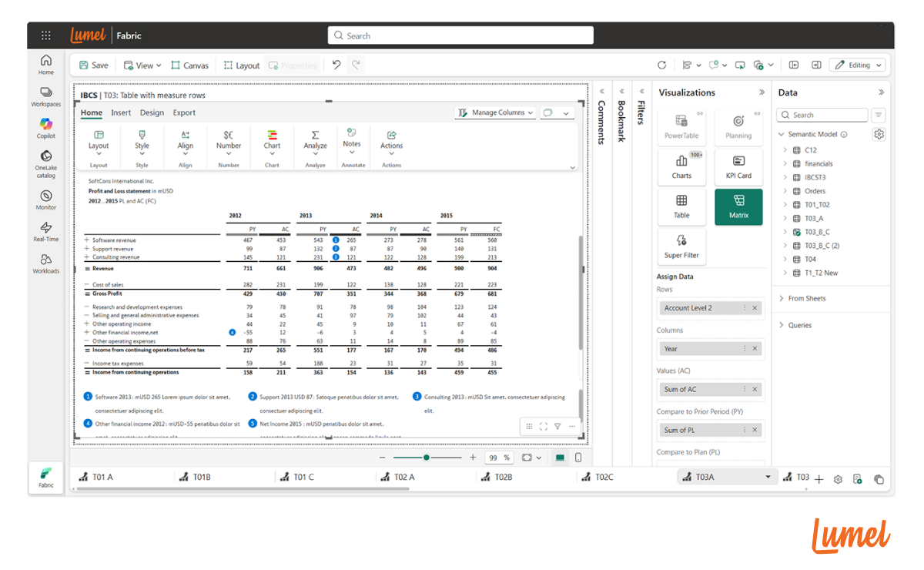The height and width of the screenshot is (570, 924).
Task: Expand the From Sheets section
Action: coord(782,298)
